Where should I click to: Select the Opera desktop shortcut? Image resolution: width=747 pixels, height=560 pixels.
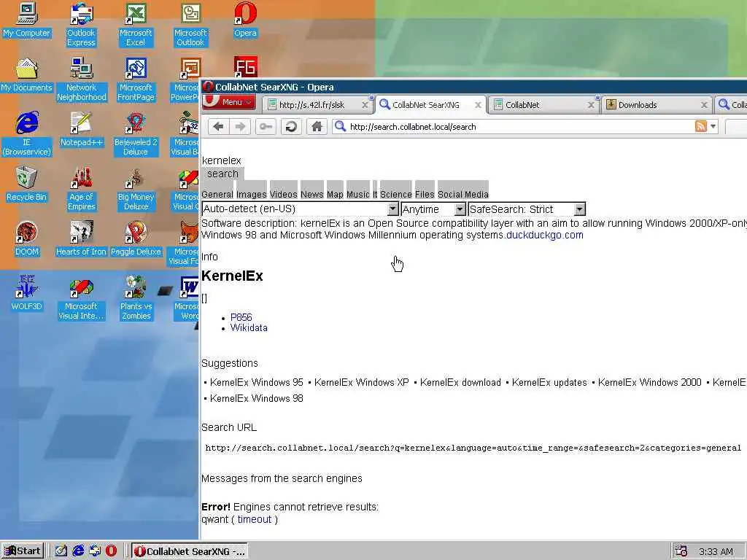pyautogui.click(x=245, y=20)
